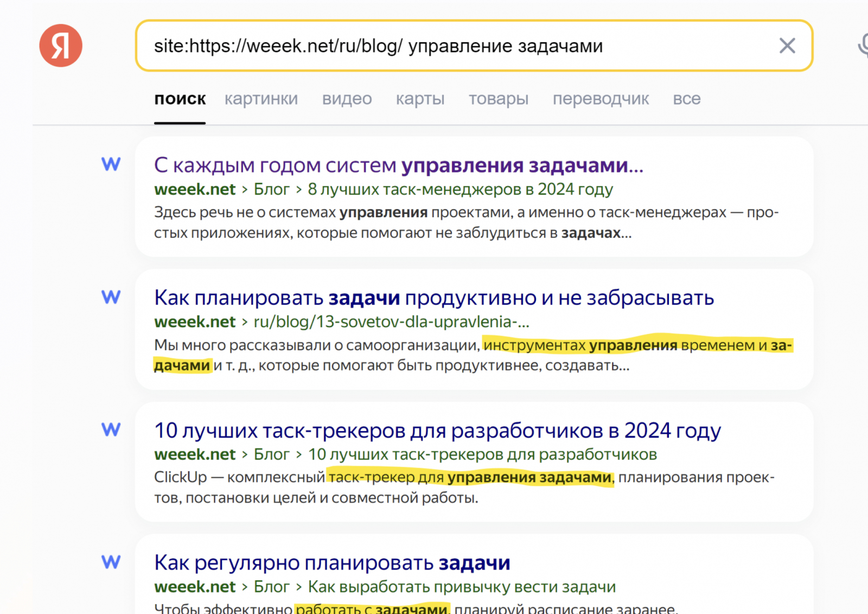Show the «все» services tab
868x614 pixels.
[687, 99]
